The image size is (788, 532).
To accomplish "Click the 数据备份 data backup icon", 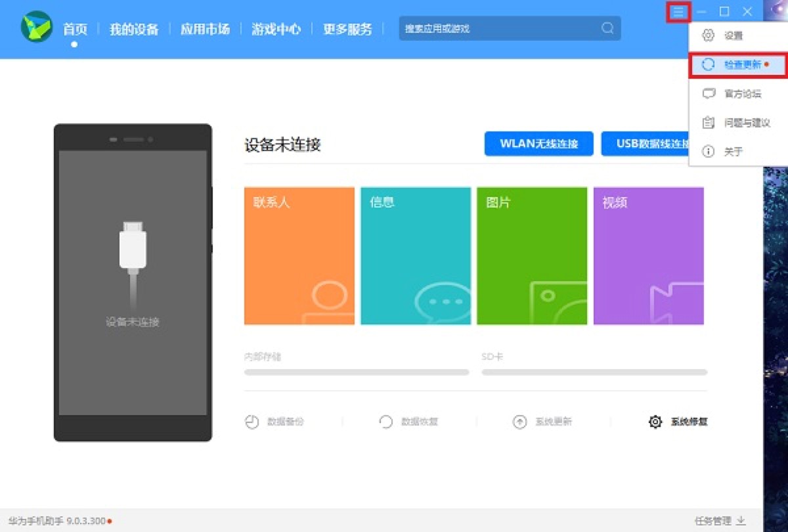I will pyautogui.click(x=252, y=422).
